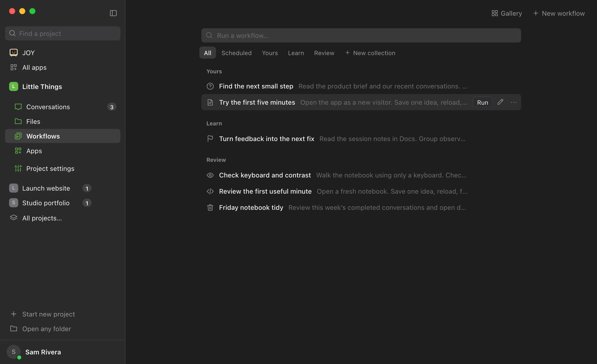597x364 pixels.
Task: Open All apps in sidebar
Action: [63, 67]
